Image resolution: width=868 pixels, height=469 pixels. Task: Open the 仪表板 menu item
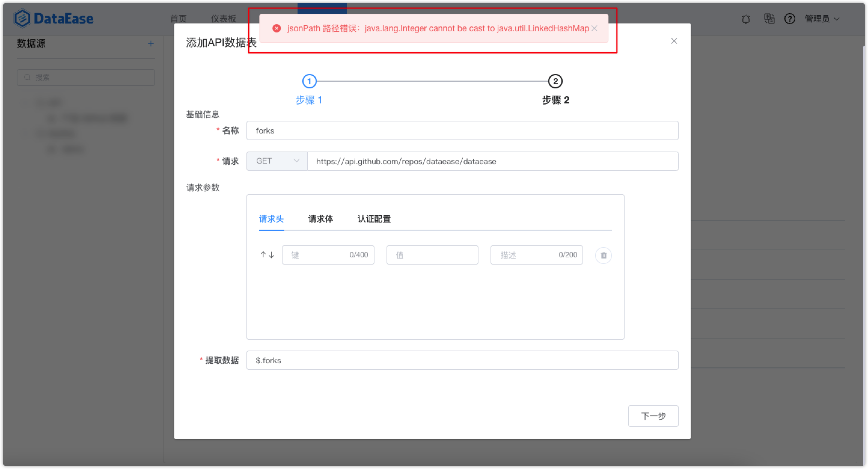click(x=223, y=19)
